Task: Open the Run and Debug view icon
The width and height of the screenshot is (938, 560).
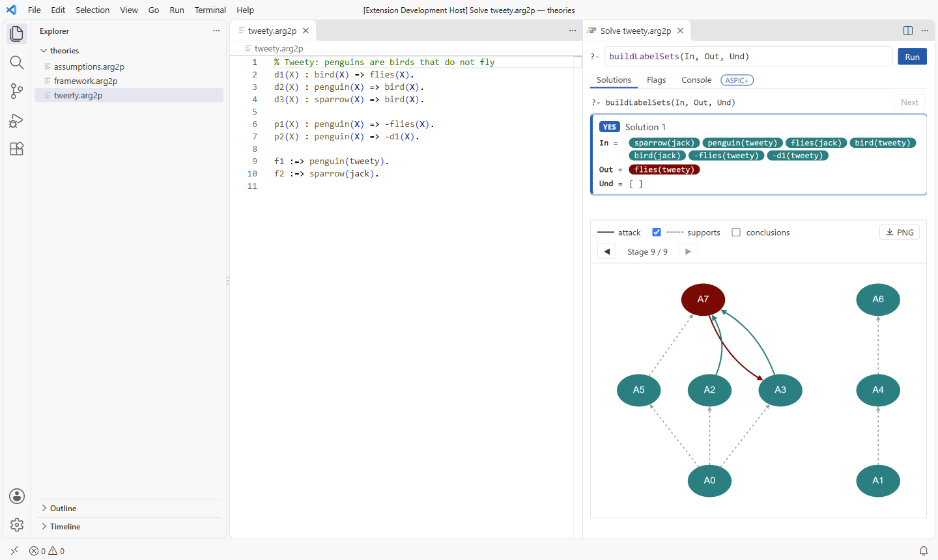Action: tap(17, 120)
